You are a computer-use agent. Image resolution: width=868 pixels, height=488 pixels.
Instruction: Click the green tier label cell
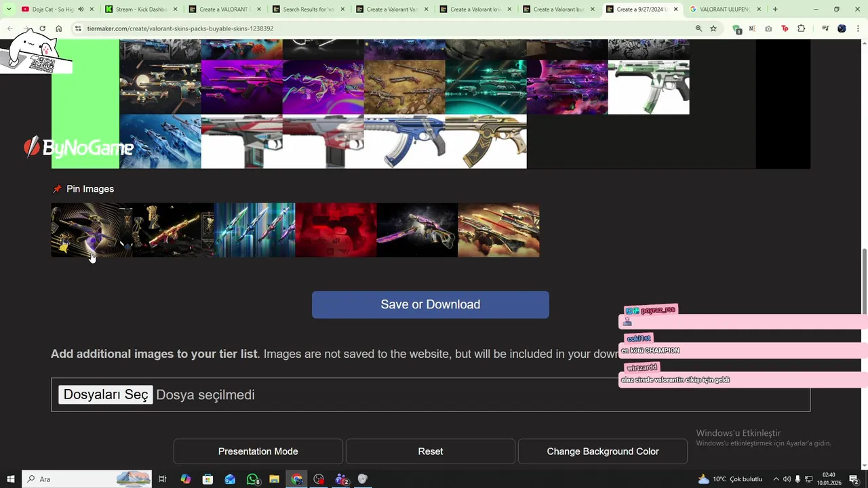[x=85, y=104]
